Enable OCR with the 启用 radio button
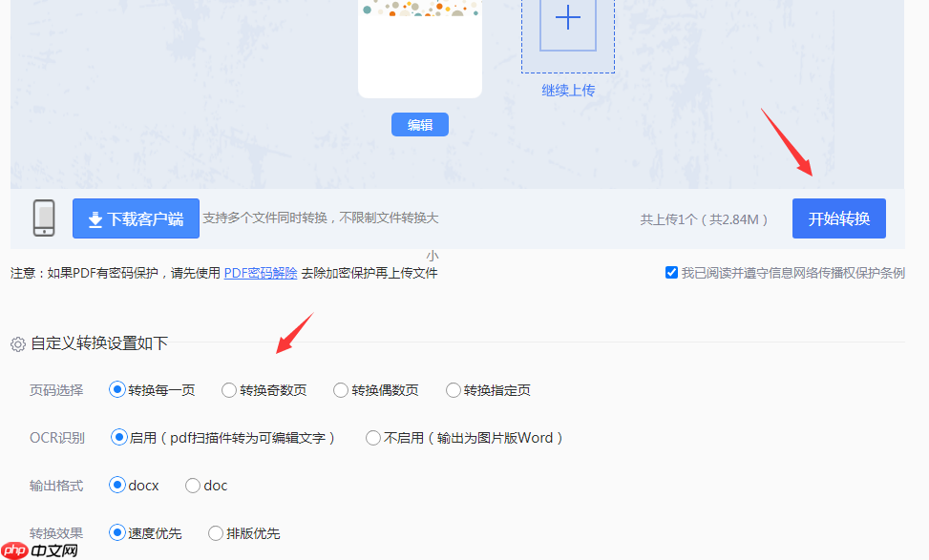This screenshot has width=929, height=560. point(117,438)
